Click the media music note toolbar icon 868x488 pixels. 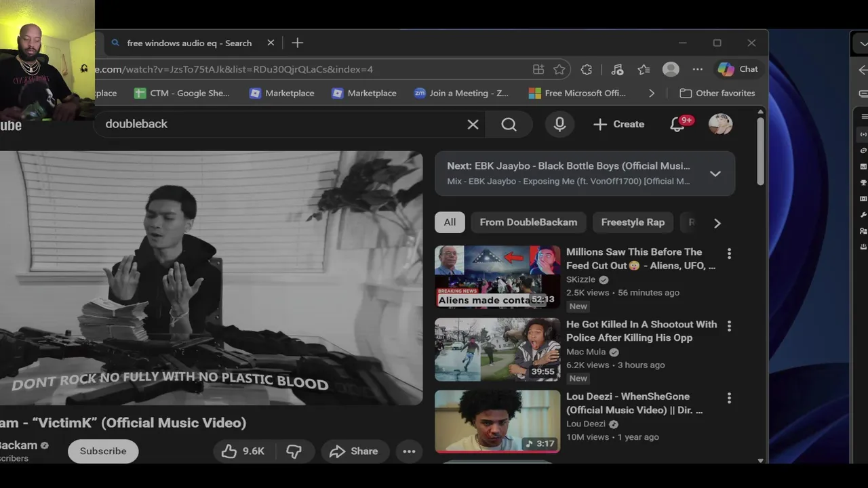pyautogui.click(x=616, y=69)
